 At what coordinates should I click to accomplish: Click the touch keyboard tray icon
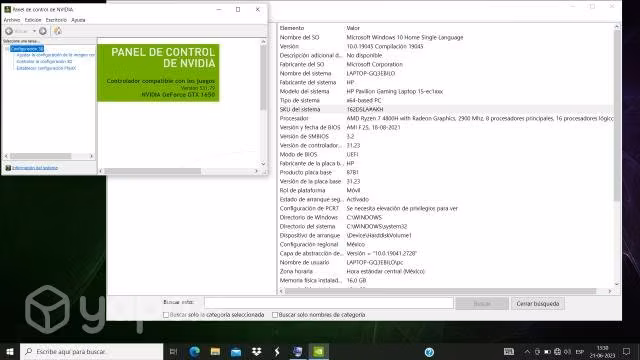tap(509, 351)
